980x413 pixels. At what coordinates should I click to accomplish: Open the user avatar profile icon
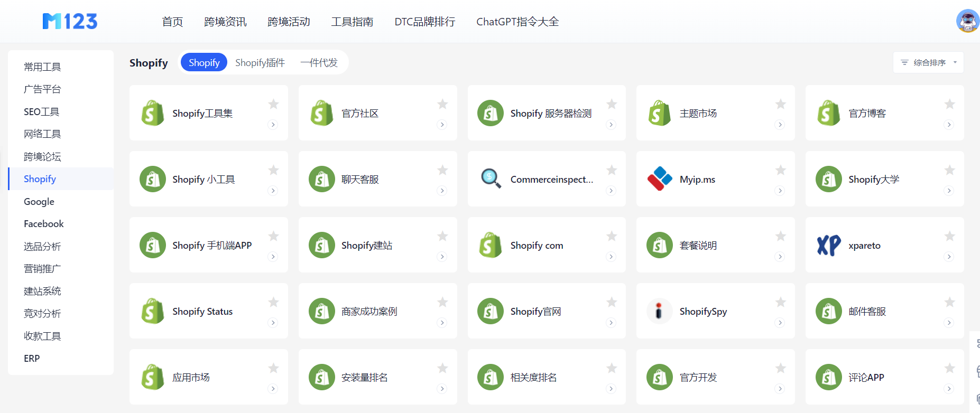pyautogui.click(x=967, y=21)
